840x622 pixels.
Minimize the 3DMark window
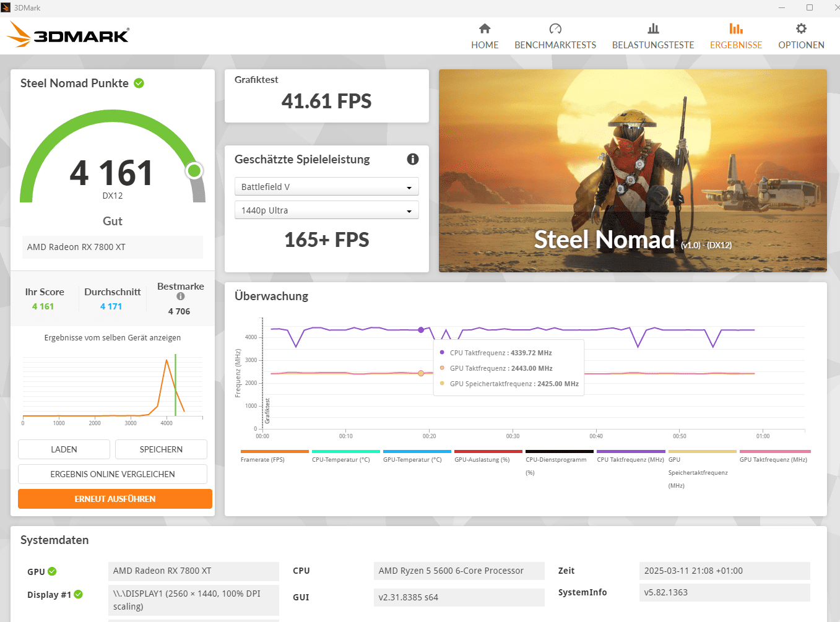pos(782,7)
